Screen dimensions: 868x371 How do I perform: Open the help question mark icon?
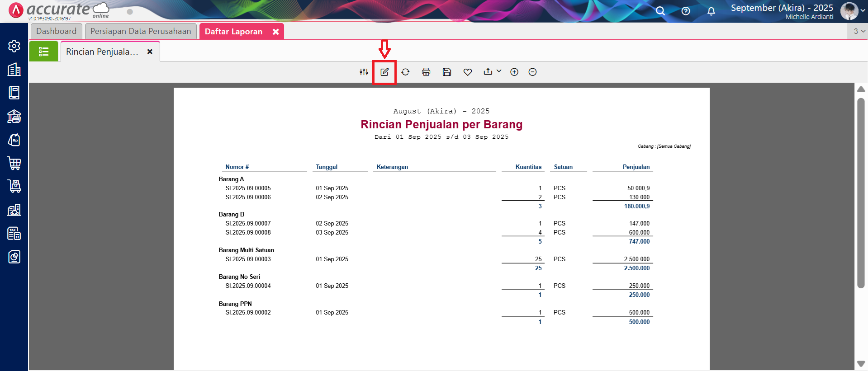[x=686, y=11]
